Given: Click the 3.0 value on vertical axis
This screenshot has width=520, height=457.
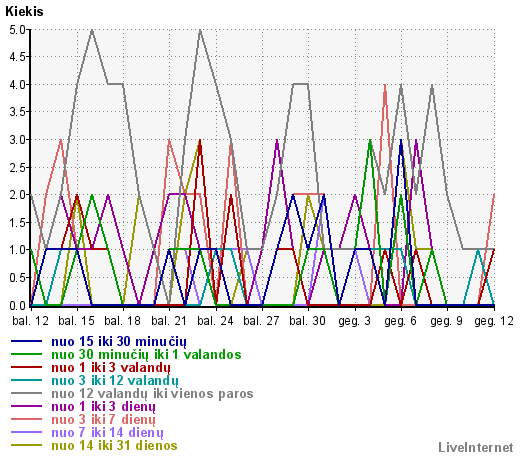Looking at the screenshot, I should 17,140.
